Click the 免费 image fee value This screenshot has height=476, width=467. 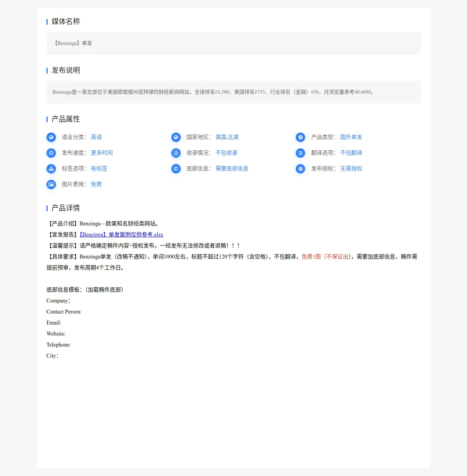96,184
